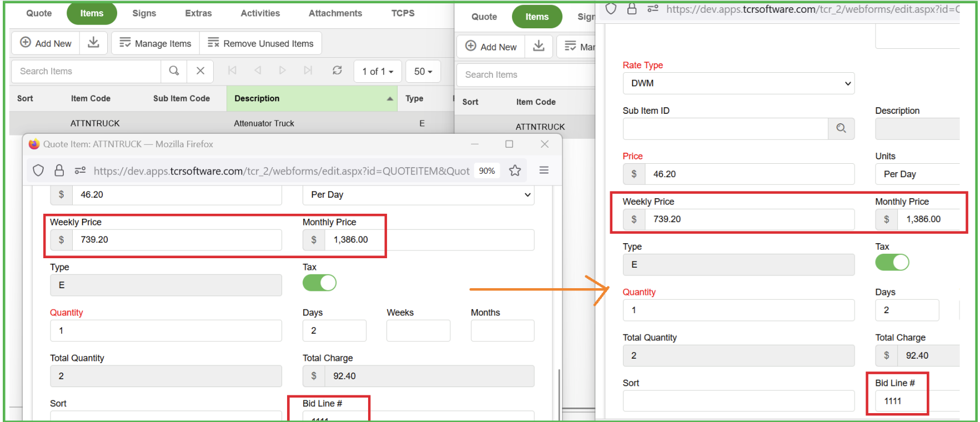Open the Rate Type DWM dropdown
980x422 pixels.
tap(738, 83)
